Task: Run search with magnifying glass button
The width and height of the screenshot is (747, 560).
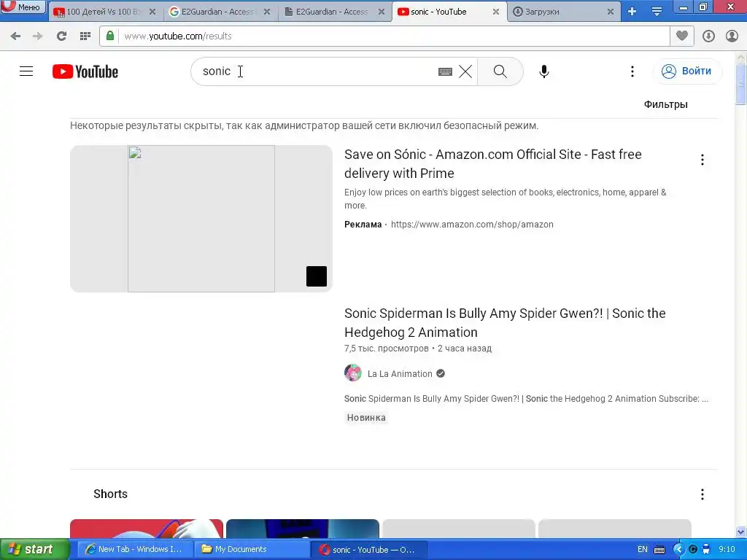Action: coord(500,71)
